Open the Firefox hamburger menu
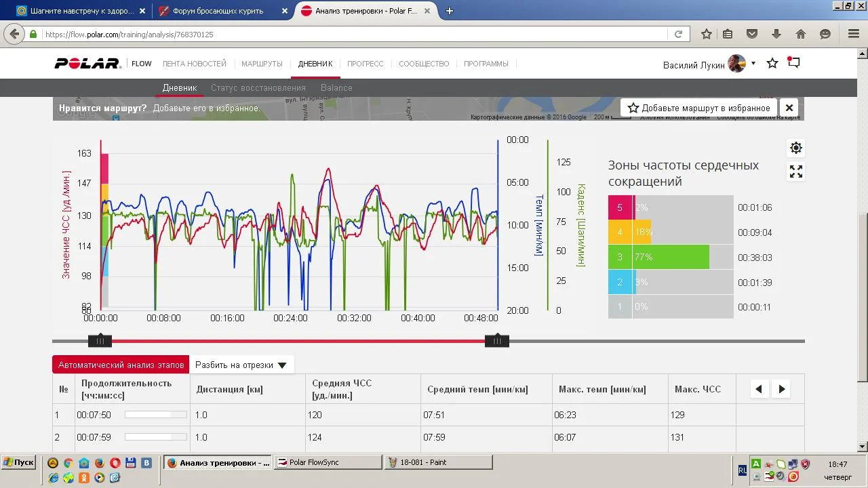Screen dimensions: 868x488 (x=854, y=34)
